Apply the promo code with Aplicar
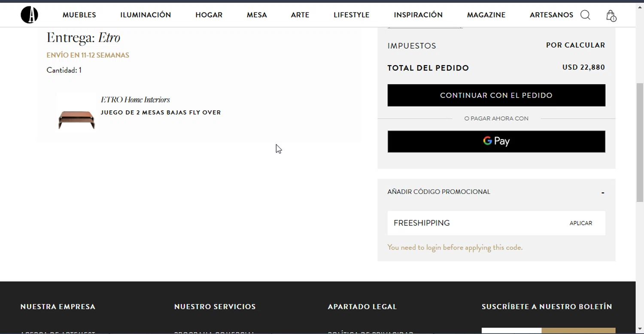This screenshot has width=644, height=334. tap(581, 223)
